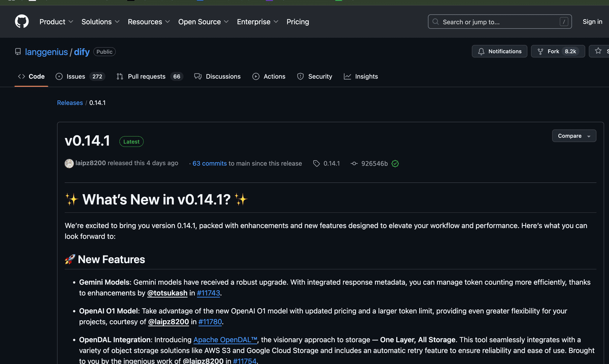Click the repository icon beside langgenius
The height and width of the screenshot is (364, 609).
point(18,52)
